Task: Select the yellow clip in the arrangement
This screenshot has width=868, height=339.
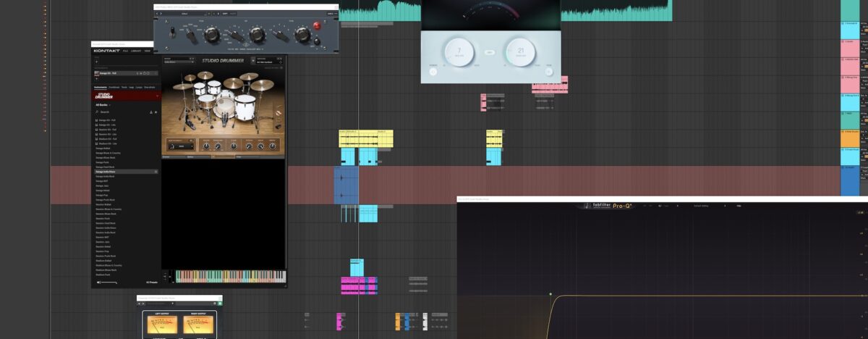Action: click(366, 138)
